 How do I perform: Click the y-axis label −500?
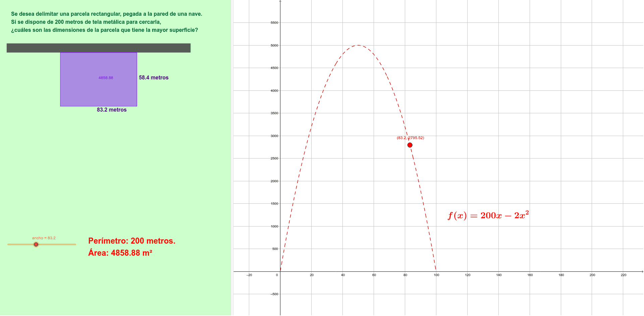click(275, 294)
